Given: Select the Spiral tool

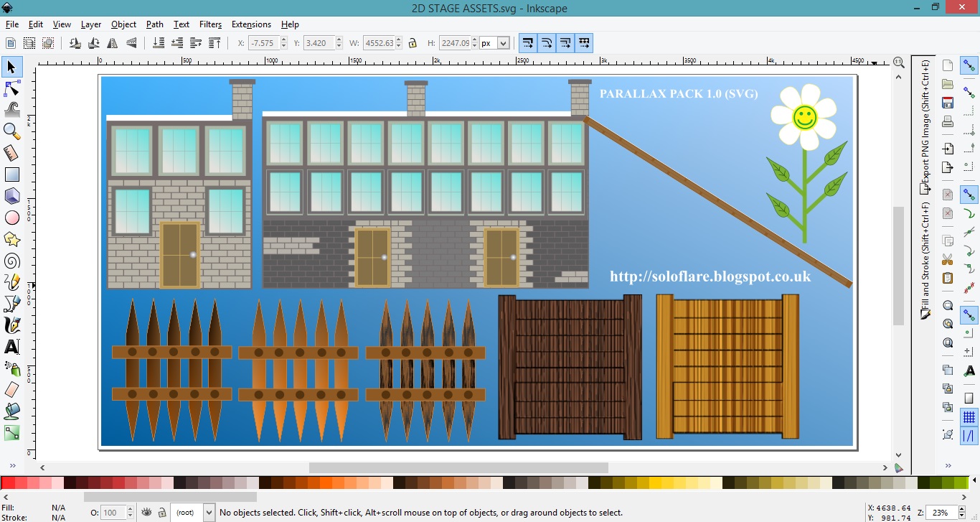Looking at the screenshot, I should (x=11, y=261).
